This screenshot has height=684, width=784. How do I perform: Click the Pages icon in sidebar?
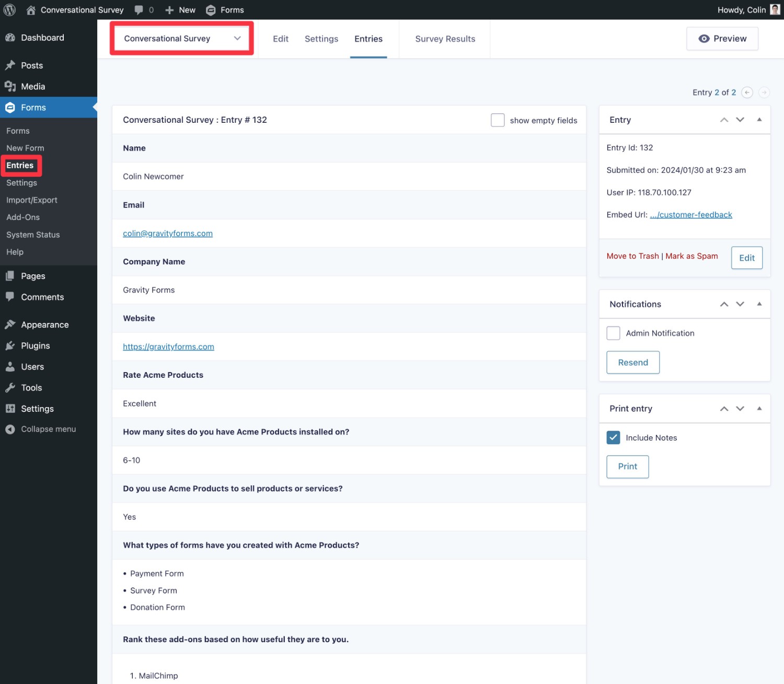pyautogui.click(x=10, y=276)
